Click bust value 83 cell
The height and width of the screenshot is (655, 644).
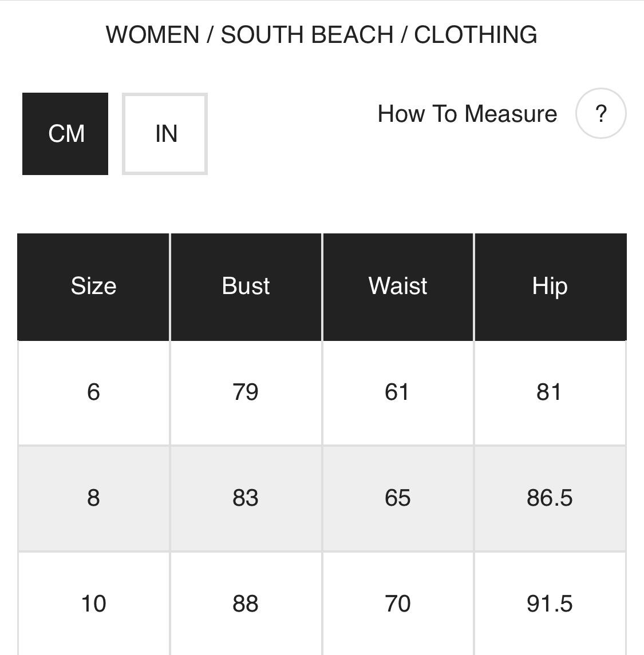(246, 498)
